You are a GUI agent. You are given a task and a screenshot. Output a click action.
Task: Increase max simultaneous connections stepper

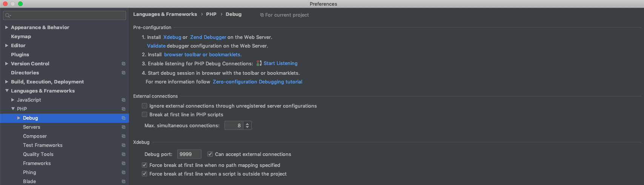pyautogui.click(x=247, y=123)
